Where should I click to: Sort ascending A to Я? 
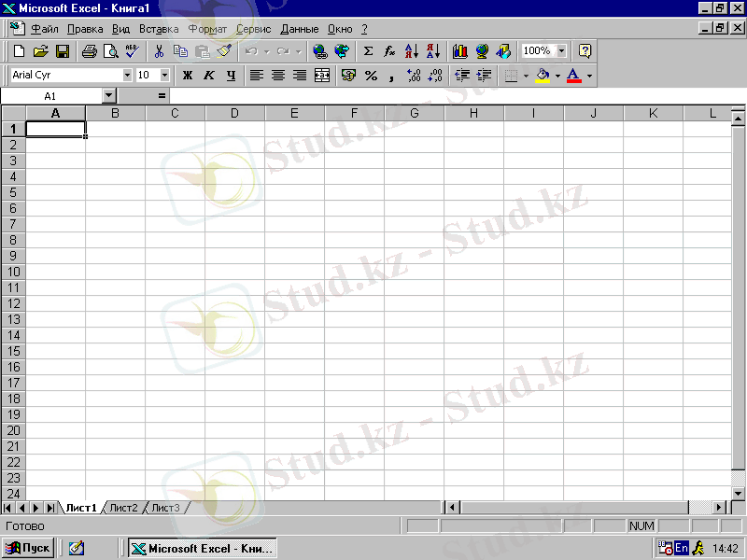click(411, 51)
